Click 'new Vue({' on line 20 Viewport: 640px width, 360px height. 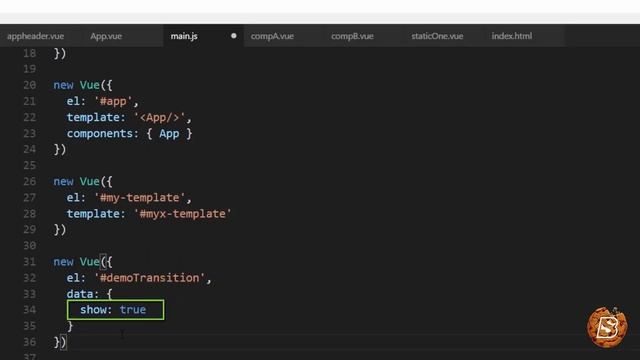[x=83, y=85]
